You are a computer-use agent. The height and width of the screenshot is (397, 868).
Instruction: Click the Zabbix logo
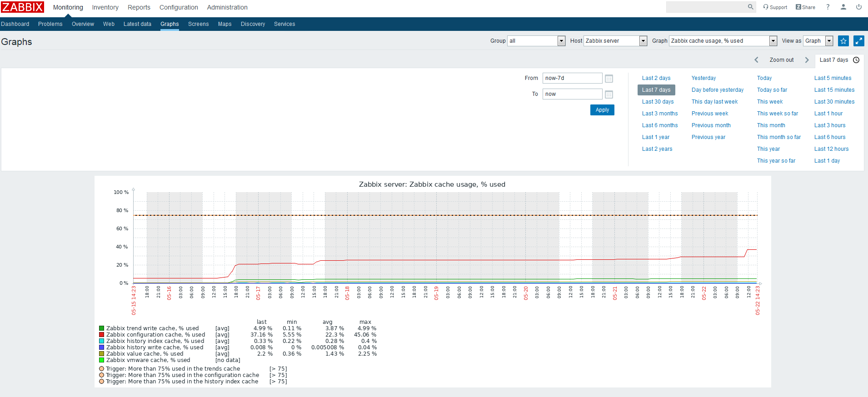click(22, 7)
